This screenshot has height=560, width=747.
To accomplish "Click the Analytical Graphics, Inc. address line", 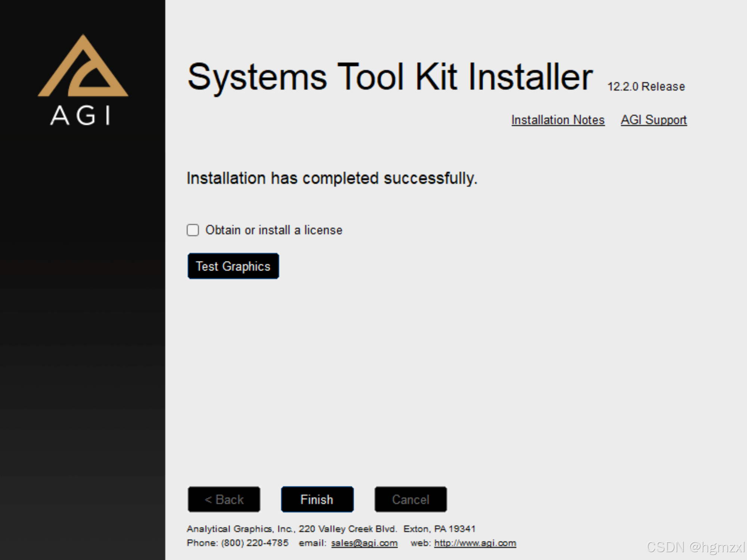I will [331, 529].
